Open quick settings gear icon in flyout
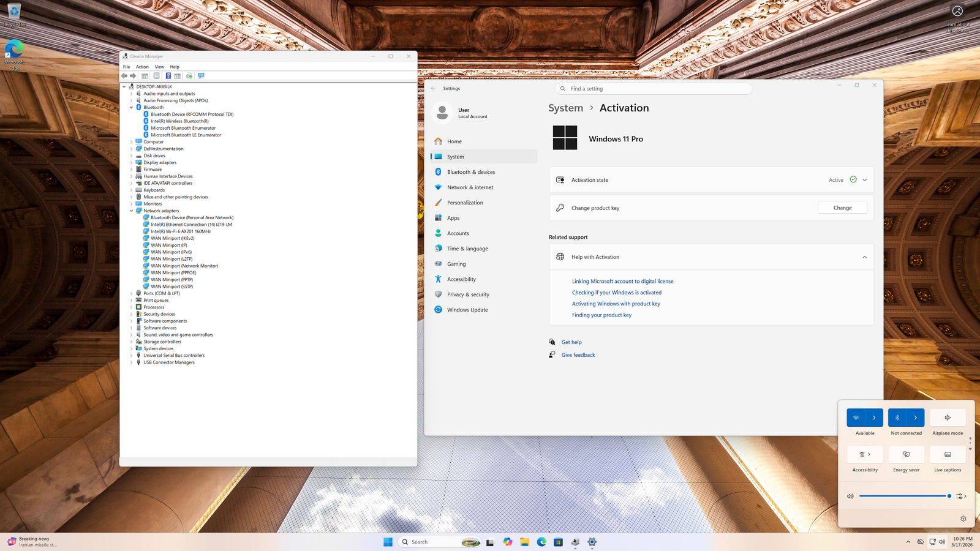The image size is (980, 551). (x=963, y=519)
